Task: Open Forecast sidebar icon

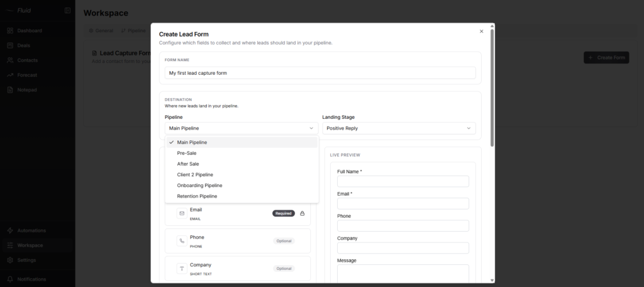Action: (10, 76)
